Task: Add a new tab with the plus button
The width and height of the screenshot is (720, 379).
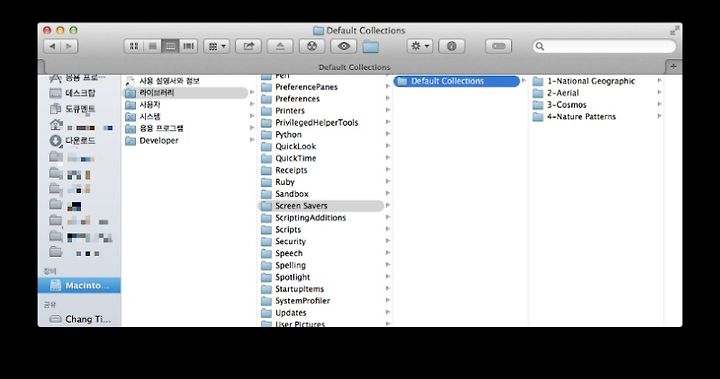Action: point(673,67)
